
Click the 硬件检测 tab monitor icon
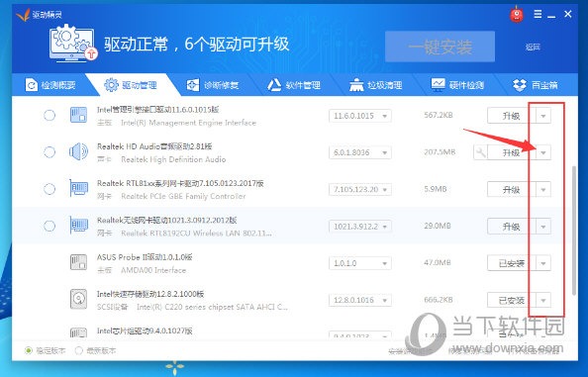pyautogui.click(x=438, y=85)
